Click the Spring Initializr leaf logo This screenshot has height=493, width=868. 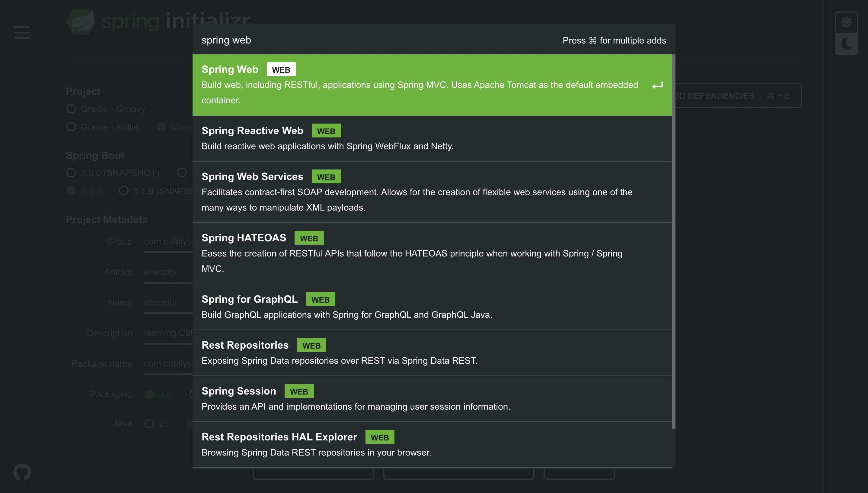coord(81,22)
